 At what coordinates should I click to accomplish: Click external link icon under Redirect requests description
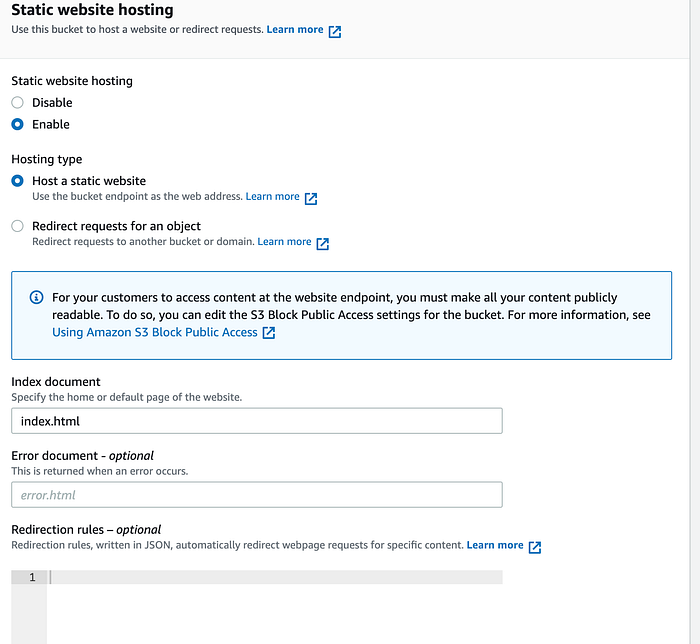[323, 244]
